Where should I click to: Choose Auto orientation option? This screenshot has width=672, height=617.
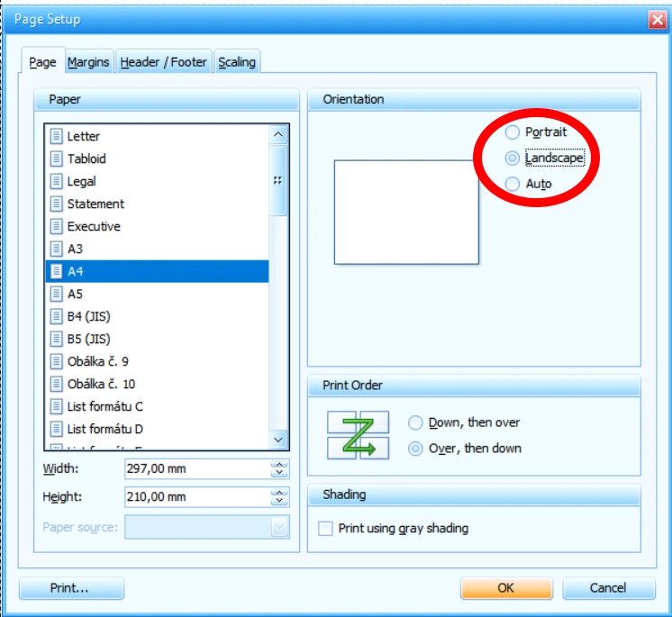coord(512,184)
